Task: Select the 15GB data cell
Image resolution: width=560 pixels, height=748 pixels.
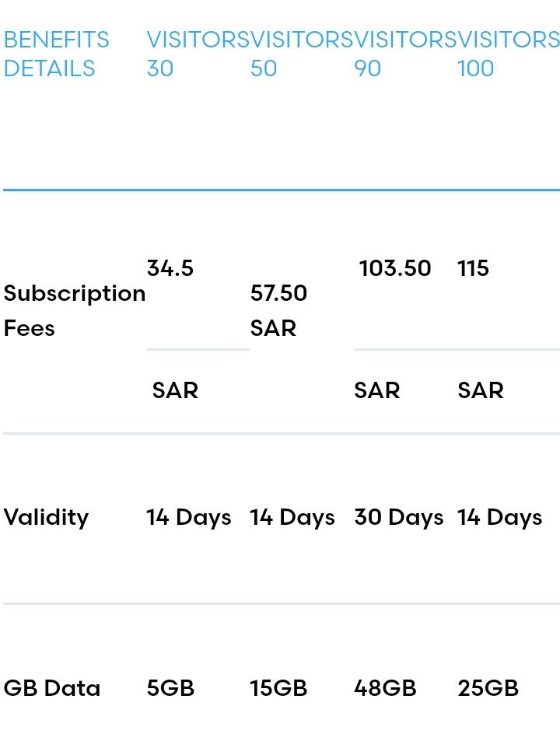Action: [278, 688]
